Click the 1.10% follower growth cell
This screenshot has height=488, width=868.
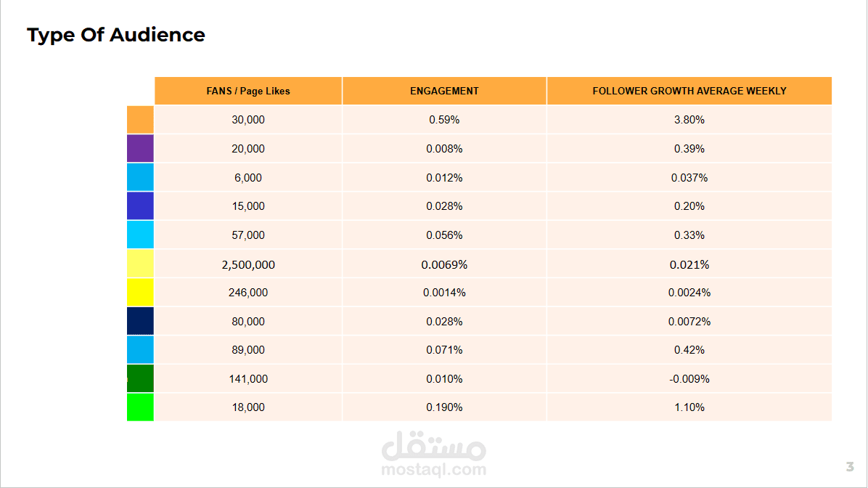tap(689, 407)
